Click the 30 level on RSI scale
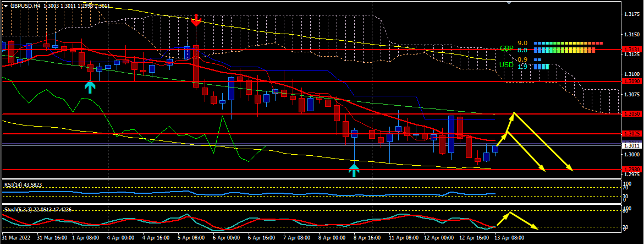The image size is (644, 245). pos(626,195)
